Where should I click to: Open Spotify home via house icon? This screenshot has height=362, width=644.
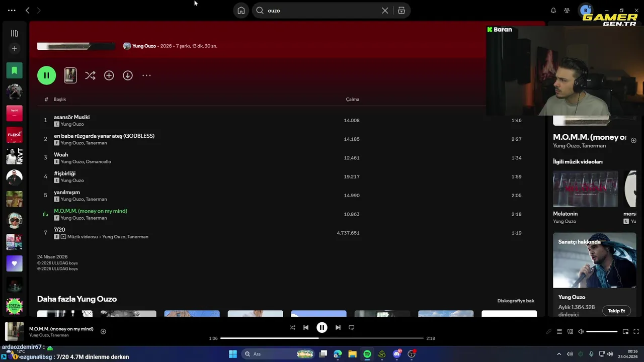(x=241, y=11)
